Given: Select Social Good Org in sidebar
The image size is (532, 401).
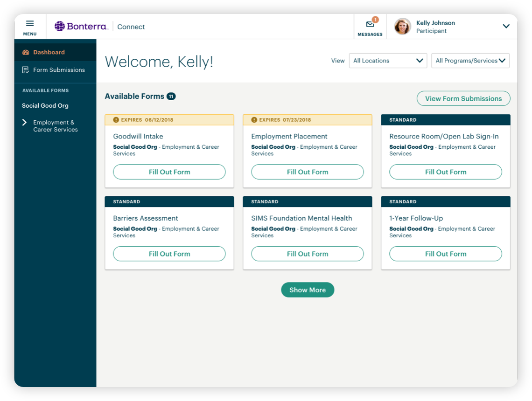Looking at the screenshot, I should (45, 105).
